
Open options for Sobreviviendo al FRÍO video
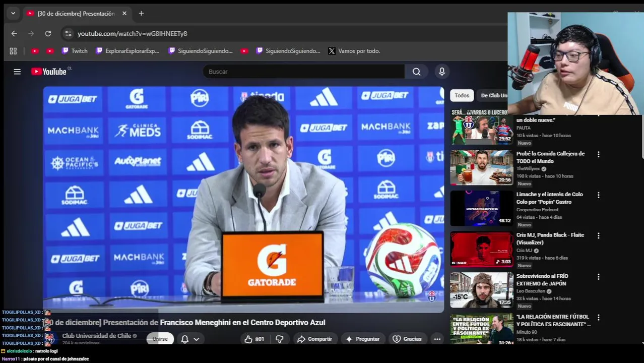[x=598, y=277]
